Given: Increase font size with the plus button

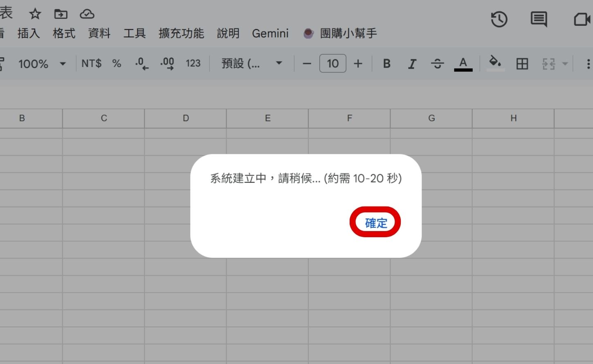Looking at the screenshot, I should click(358, 63).
